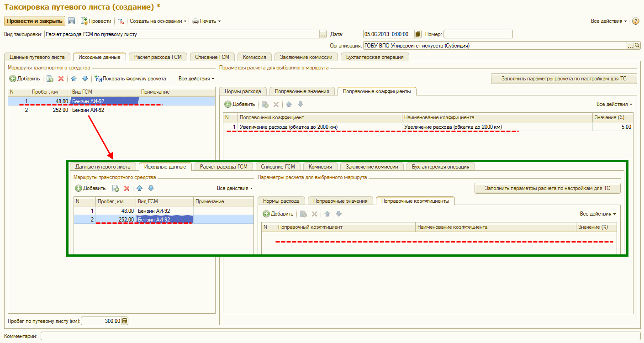Viewport: 644px width, 343px height.
Task: Move route up arrow in main form toolbar
Action: point(74,79)
